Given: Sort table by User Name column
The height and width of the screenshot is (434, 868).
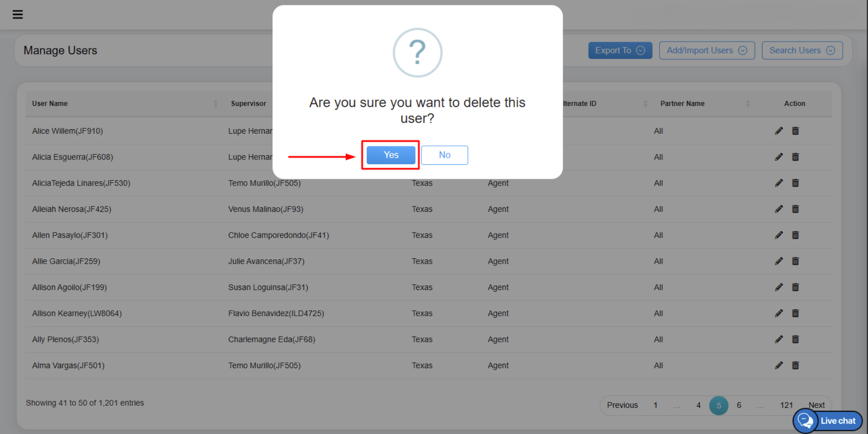Looking at the screenshot, I should (x=50, y=103).
